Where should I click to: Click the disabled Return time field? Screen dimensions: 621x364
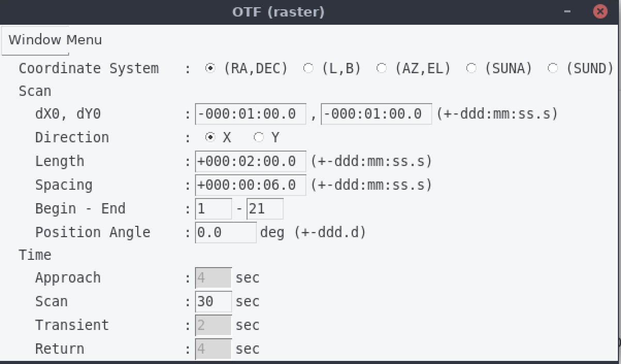point(214,349)
